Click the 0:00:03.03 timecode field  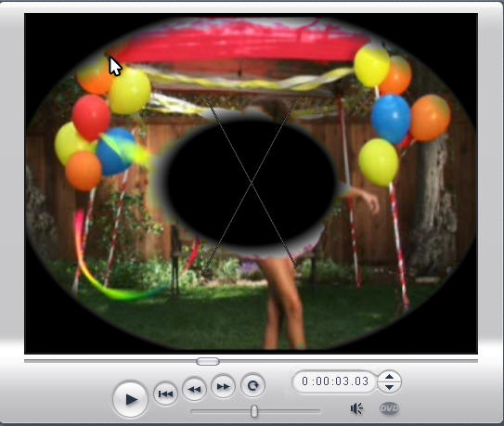coord(335,381)
